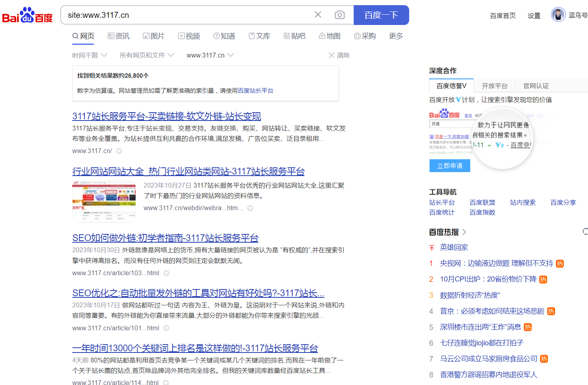Screen dimensions: 588x385
Task: Open hot search 七仔连睡觉jiojio都在打拍子
Action: 482,343
